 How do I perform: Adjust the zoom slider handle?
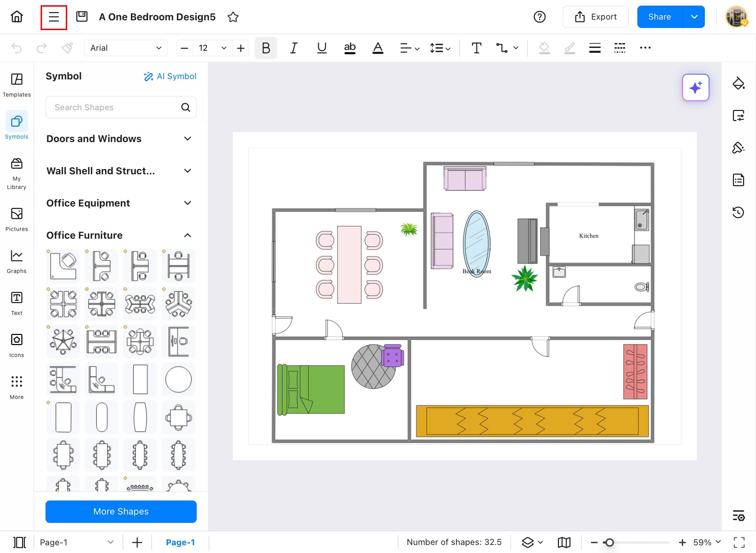point(609,542)
